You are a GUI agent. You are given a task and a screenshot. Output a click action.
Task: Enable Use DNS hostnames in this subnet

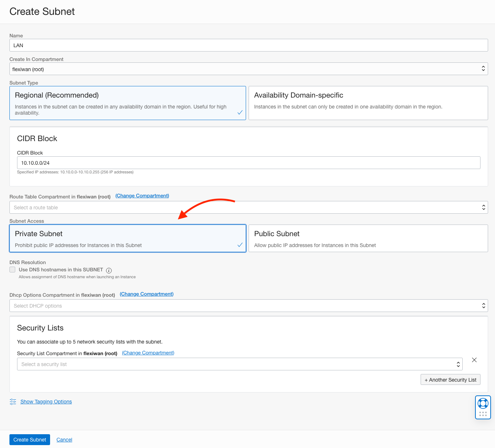tap(13, 270)
